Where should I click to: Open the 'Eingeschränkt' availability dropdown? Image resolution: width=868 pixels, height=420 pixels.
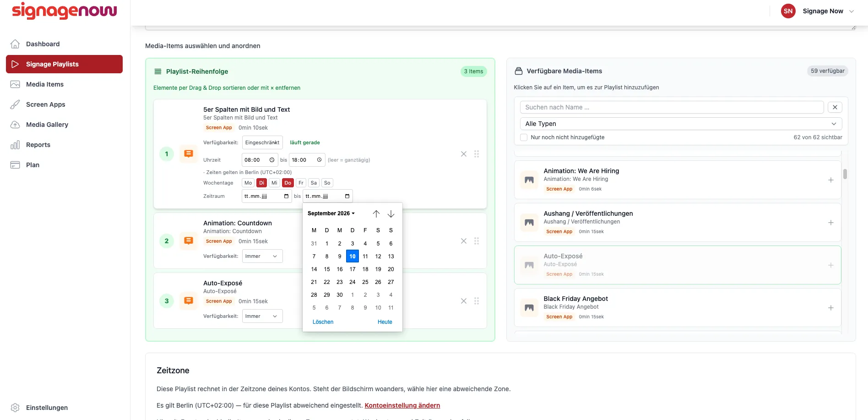[262, 142]
